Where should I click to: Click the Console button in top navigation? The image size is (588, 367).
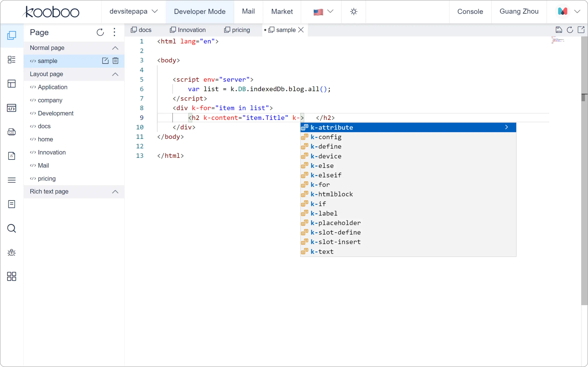[470, 11]
